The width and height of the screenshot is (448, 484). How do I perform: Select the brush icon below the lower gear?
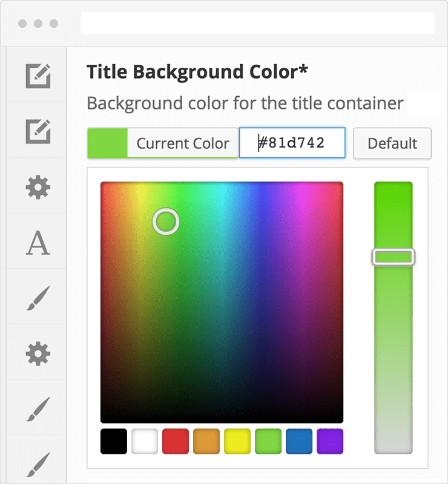click(38, 409)
